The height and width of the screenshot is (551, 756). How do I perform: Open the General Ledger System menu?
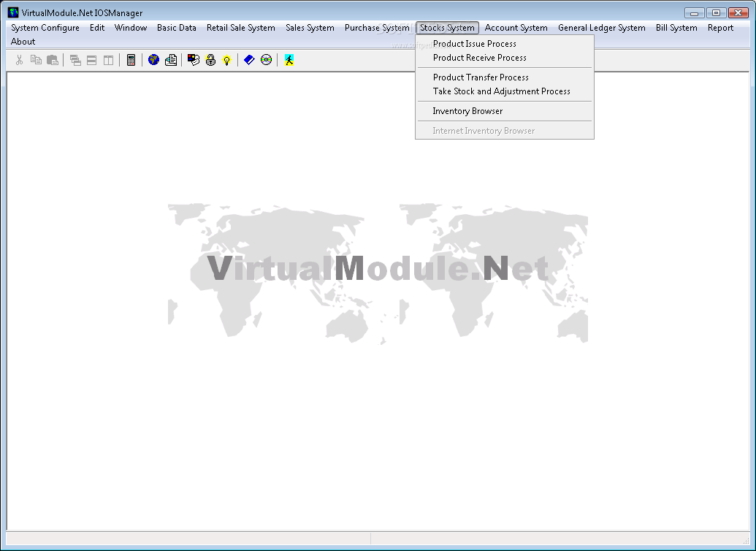601,28
